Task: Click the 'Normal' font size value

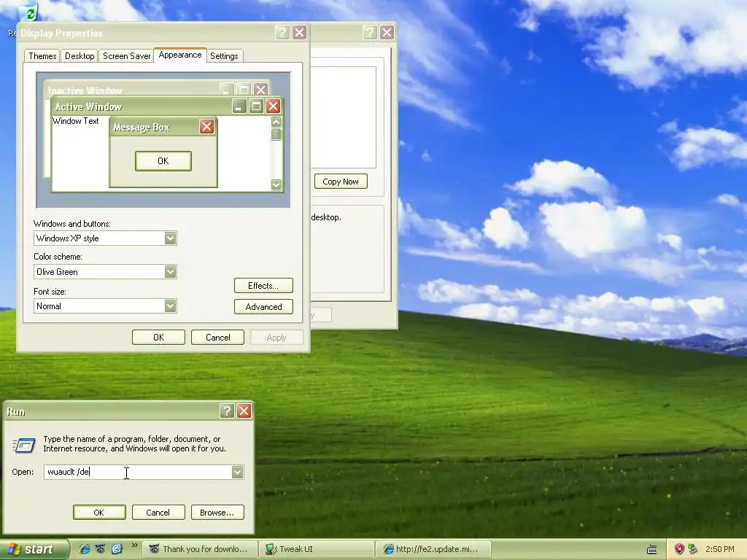Action: pyautogui.click(x=49, y=306)
